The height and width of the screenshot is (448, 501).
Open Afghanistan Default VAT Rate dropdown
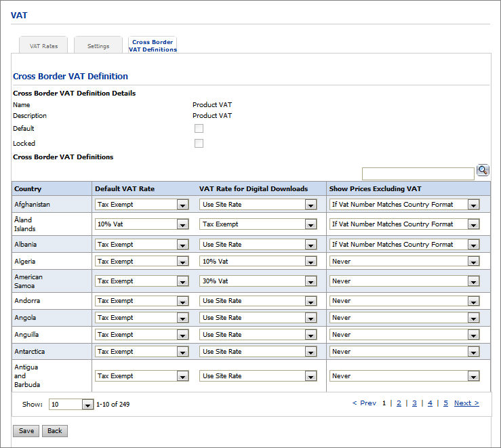[142, 205]
